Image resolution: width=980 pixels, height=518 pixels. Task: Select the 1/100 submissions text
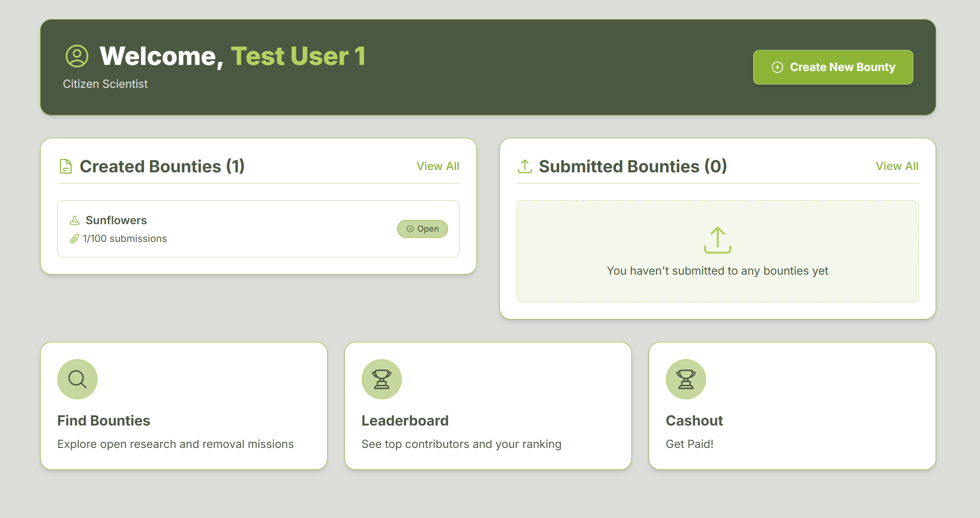pos(125,239)
